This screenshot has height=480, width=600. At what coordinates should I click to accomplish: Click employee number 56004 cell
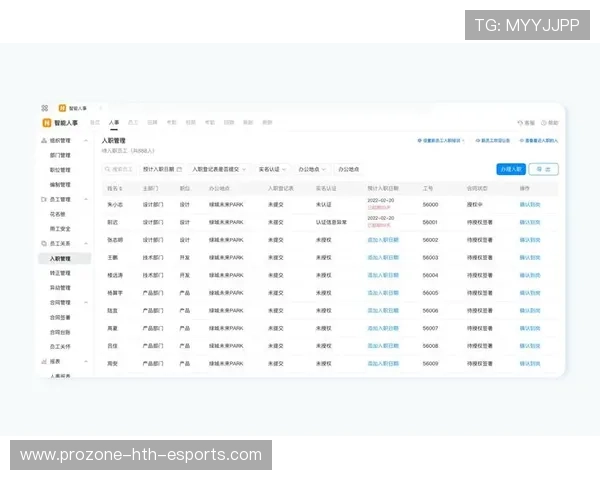pos(430,275)
